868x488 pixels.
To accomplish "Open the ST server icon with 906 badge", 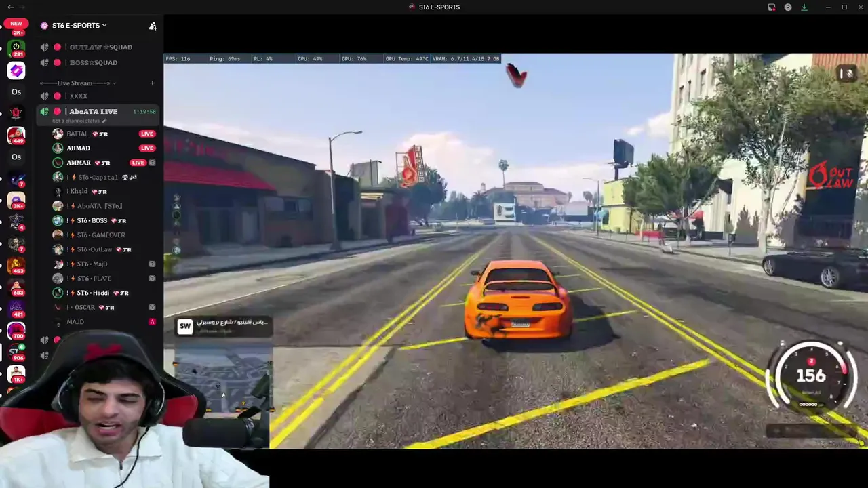I will click(16, 352).
